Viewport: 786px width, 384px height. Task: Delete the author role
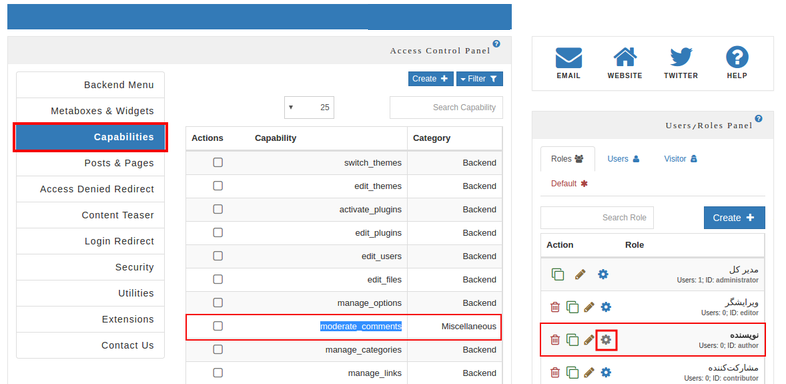(x=555, y=340)
